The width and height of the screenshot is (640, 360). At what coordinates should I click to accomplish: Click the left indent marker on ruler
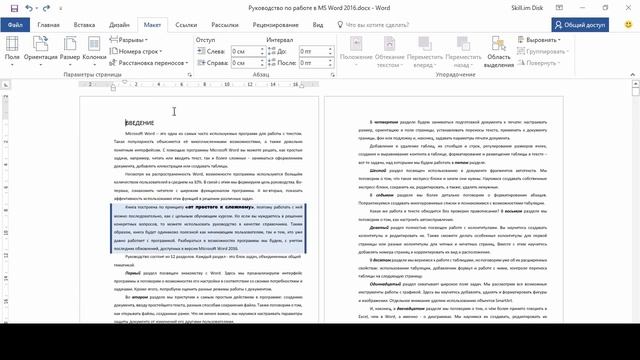[113, 87]
